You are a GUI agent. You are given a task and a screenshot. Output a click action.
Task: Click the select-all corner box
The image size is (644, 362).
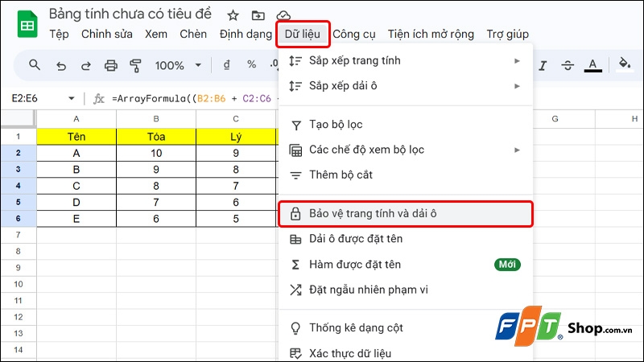[x=18, y=118]
